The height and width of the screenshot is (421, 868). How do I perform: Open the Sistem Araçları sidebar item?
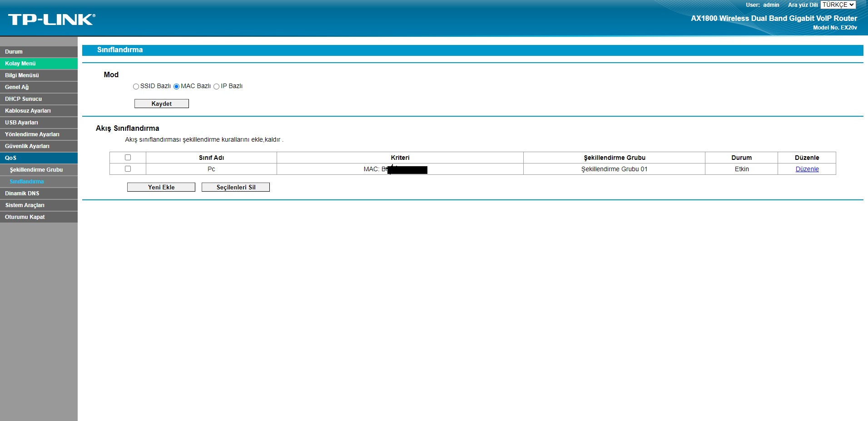pyautogui.click(x=39, y=205)
